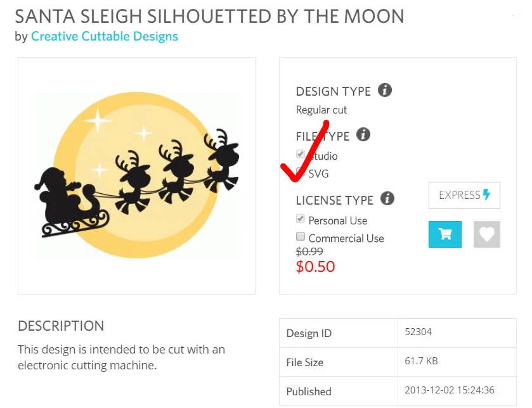The width and height of the screenshot is (532, 408).
Task: Click the Commercial Use label text
Action: [346, 238]
